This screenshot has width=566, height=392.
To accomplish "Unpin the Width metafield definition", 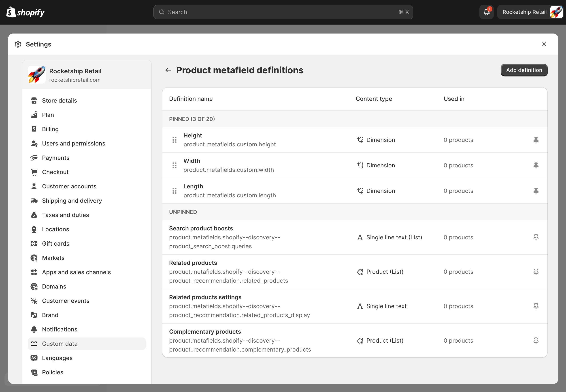I will pos(536,166).
